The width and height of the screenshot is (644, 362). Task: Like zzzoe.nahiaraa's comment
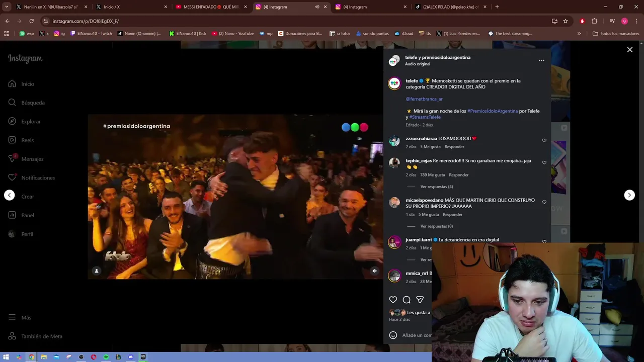544,141
